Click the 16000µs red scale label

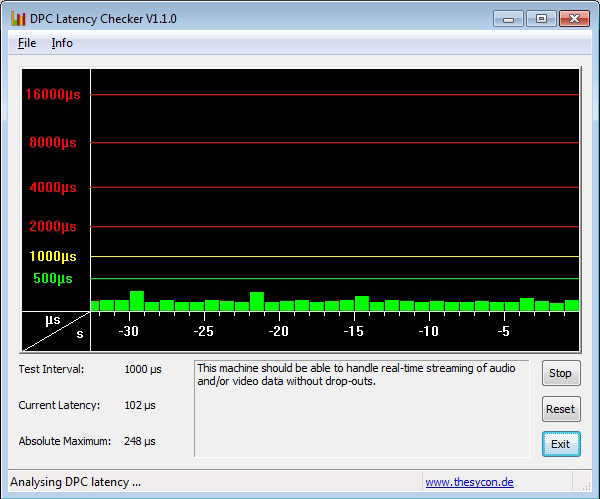[x=52, y=95]
